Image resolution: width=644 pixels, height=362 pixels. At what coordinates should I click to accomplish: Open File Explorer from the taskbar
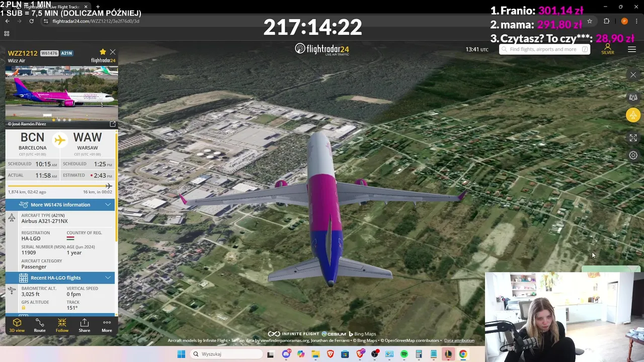point(315,354)
